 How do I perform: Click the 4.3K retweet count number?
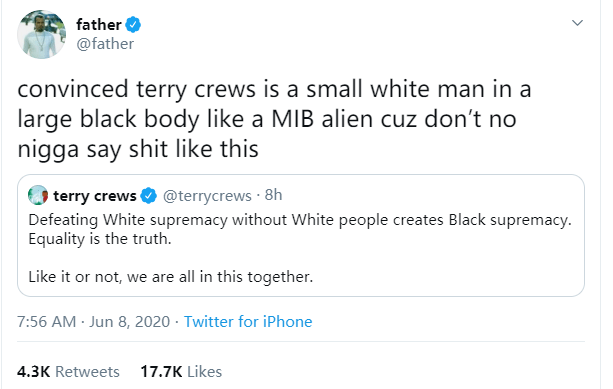pos(34,371)
